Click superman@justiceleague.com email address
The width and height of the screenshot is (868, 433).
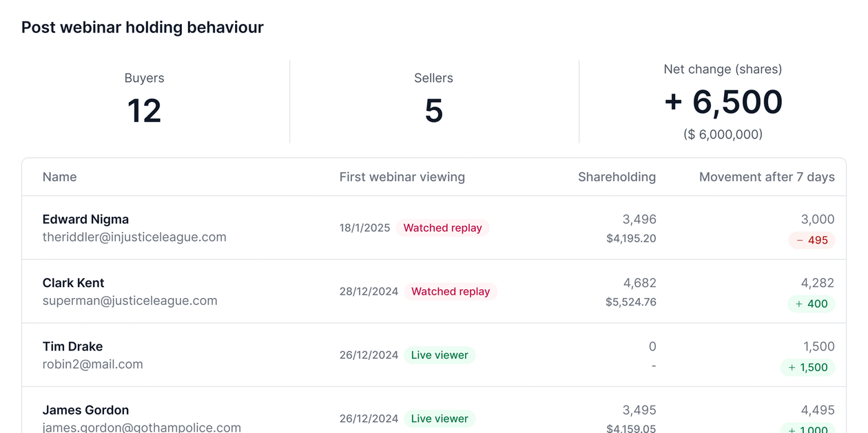[x=130, y=301]
